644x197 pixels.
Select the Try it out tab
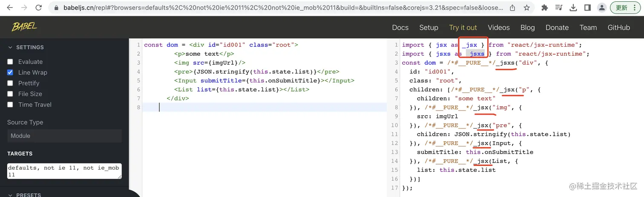tap(463, 27)
